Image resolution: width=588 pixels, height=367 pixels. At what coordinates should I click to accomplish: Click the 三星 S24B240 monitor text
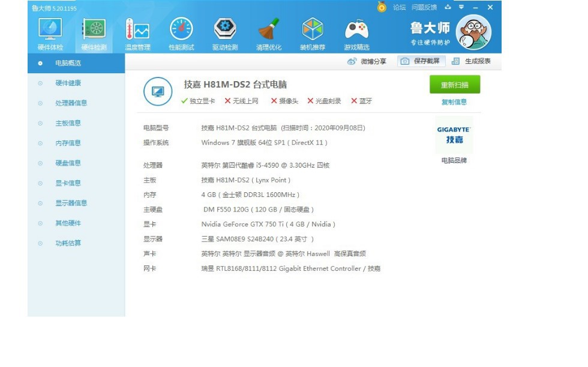(257, 239)
